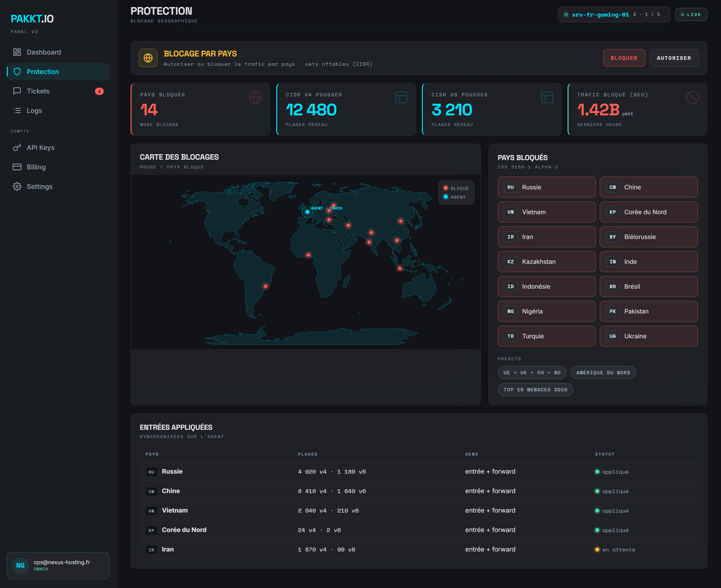
Task: Apply the Amérique du Nord preset
Action: [603, 373]
